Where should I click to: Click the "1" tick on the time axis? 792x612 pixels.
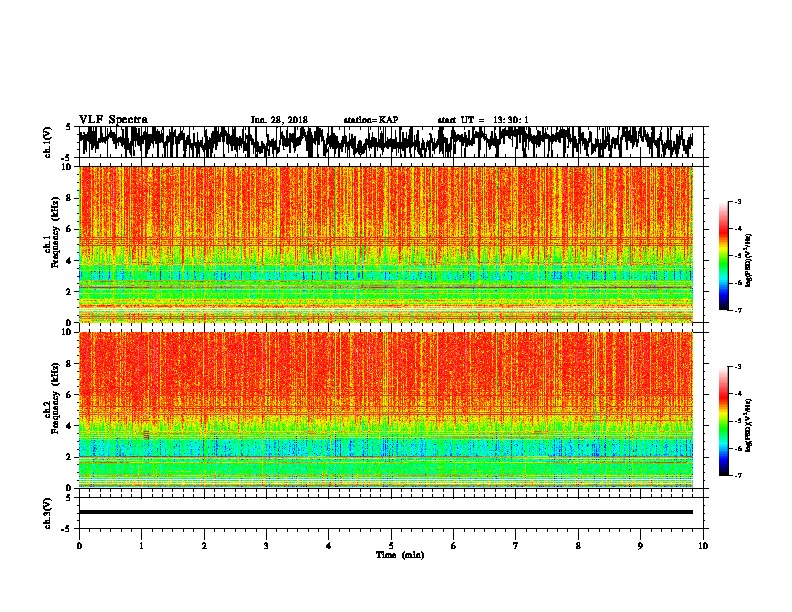click(141, 546)
